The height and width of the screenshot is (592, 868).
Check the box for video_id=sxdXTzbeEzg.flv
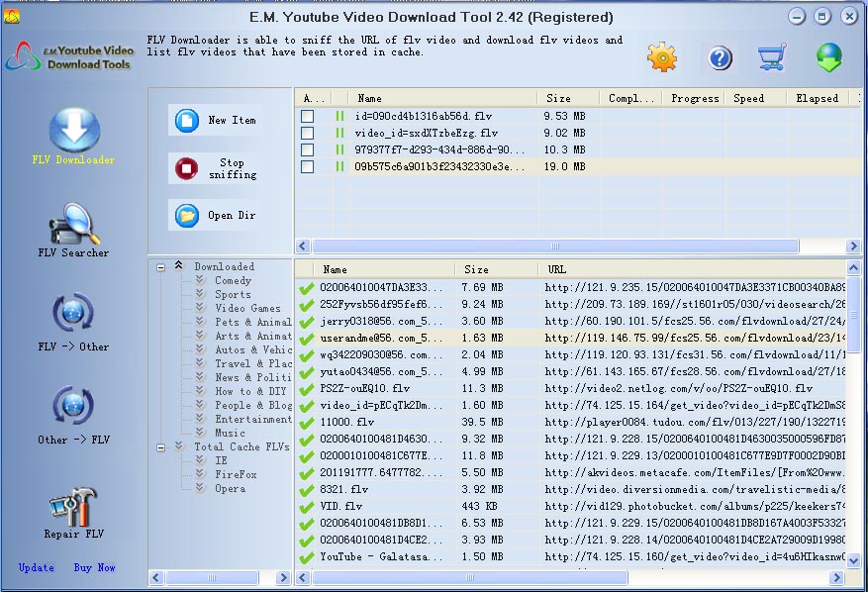310,132
